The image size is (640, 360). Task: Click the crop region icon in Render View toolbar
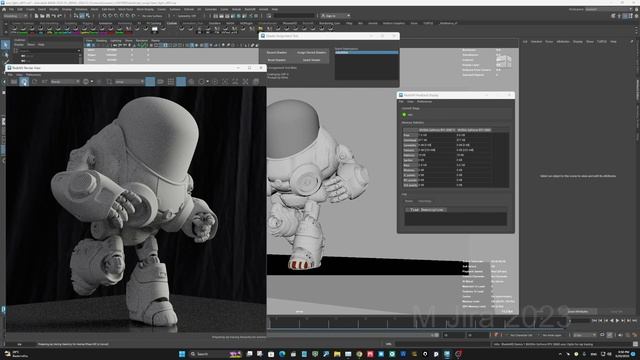(x=109, y=82)
